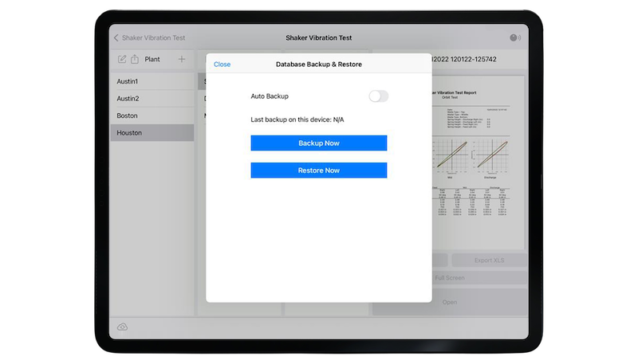Image resolution: width=638 pixels, height=364 pixels.
Task: Tap the share icon beside Plant
Action: [134, 60]
